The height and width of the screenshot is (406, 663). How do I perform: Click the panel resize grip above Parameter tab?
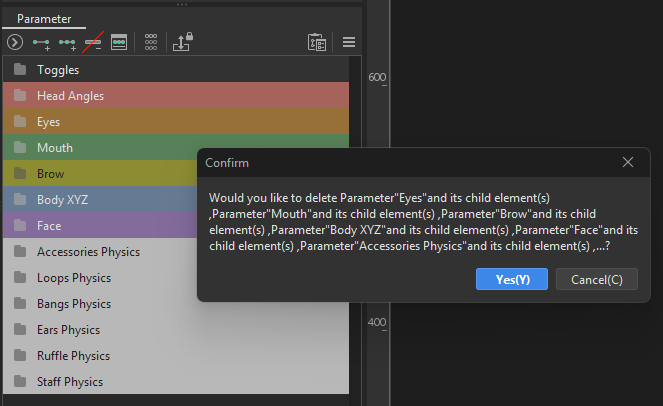[x=181, y=4]
